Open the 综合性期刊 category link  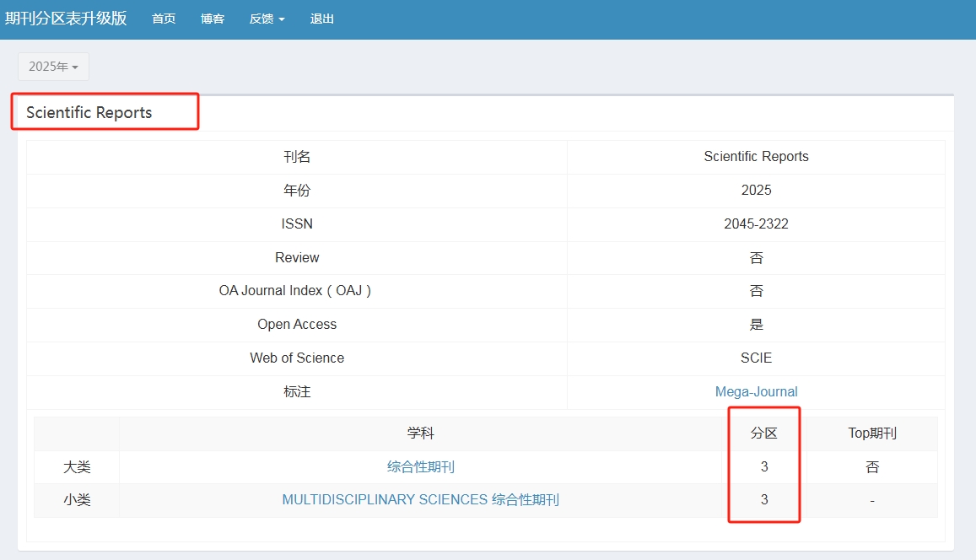click(x=421, y=466)
